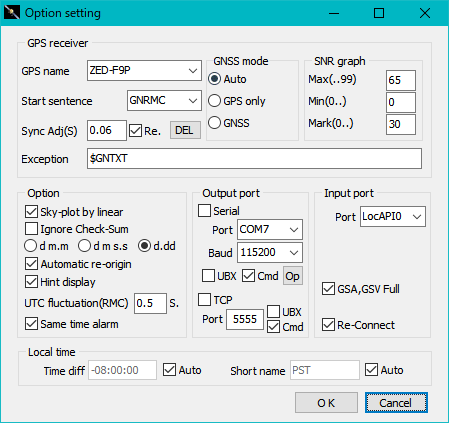Open the Input port LocAPI0 dropdown
The image size is (449, 423).
tap(393, 217)
